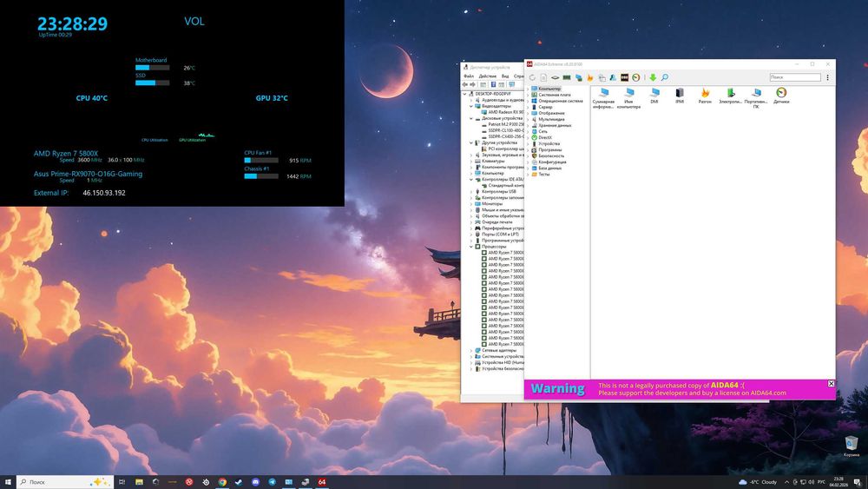Select Устройства in the AIDA64 tree
The image size is (868, 489).
coord(549,143)
